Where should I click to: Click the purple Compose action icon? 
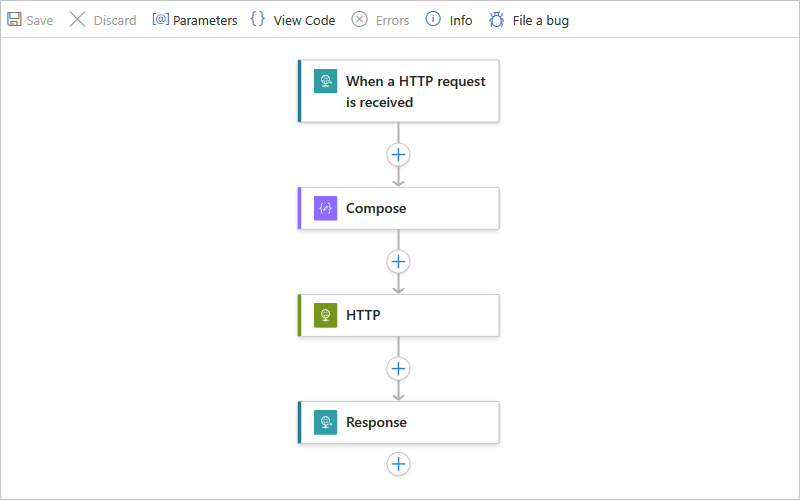click(325, 208)
